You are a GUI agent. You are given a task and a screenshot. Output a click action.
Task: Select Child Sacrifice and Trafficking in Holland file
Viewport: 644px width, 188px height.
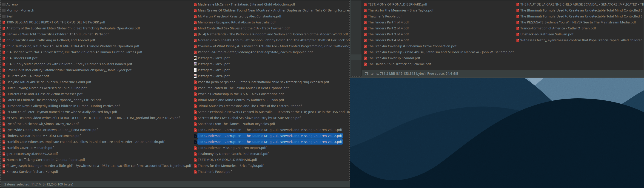[51, 40]
